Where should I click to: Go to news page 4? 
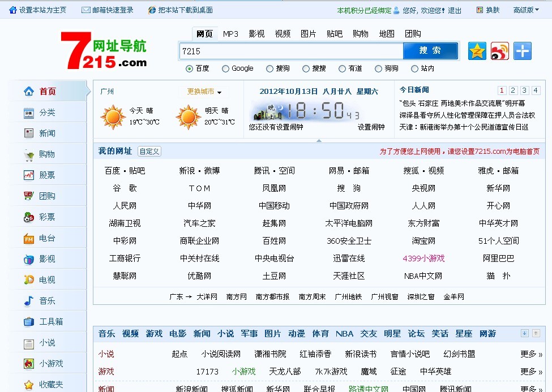pos(536,91)
